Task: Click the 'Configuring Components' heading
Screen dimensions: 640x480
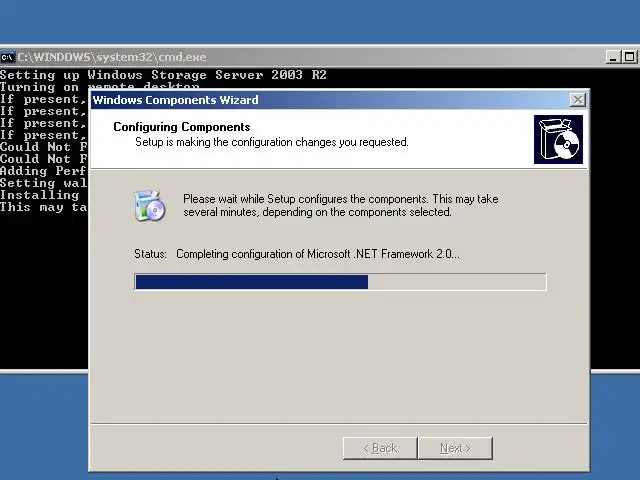Action: click(x=182, y=127)
